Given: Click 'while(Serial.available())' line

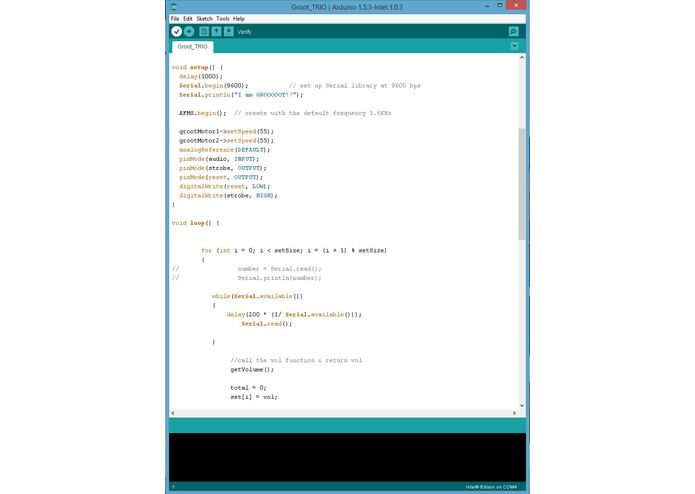Looking at the screenshot, I should 258,296.
